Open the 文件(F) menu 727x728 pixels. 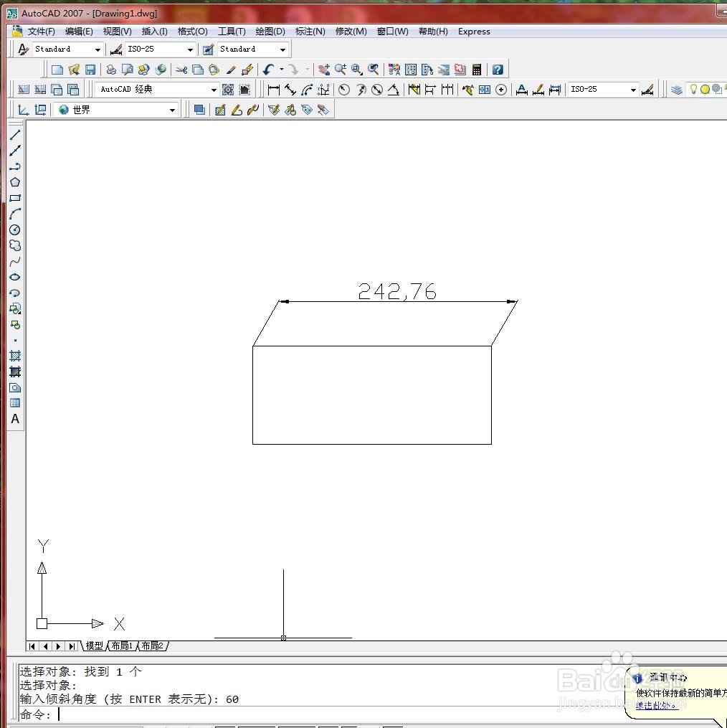click(41, 32)
